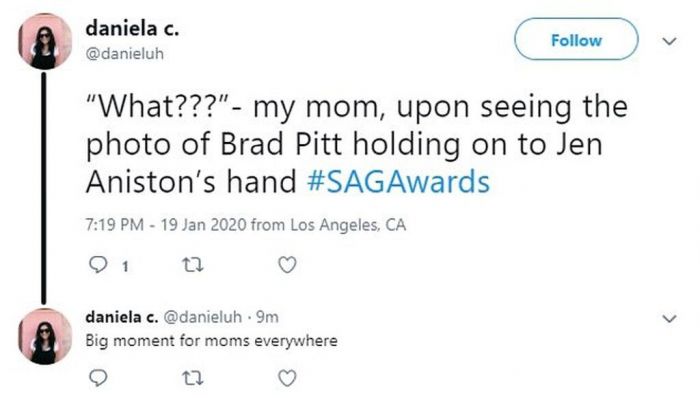
Task: Retweet the 'Big moment for moms' reply
Action: click(193, 378)
